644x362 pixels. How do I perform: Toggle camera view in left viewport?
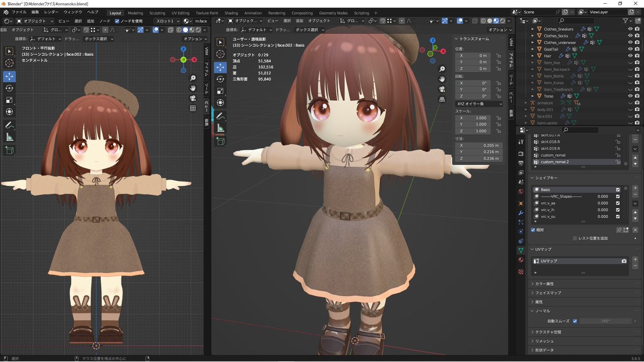(193, 98)
